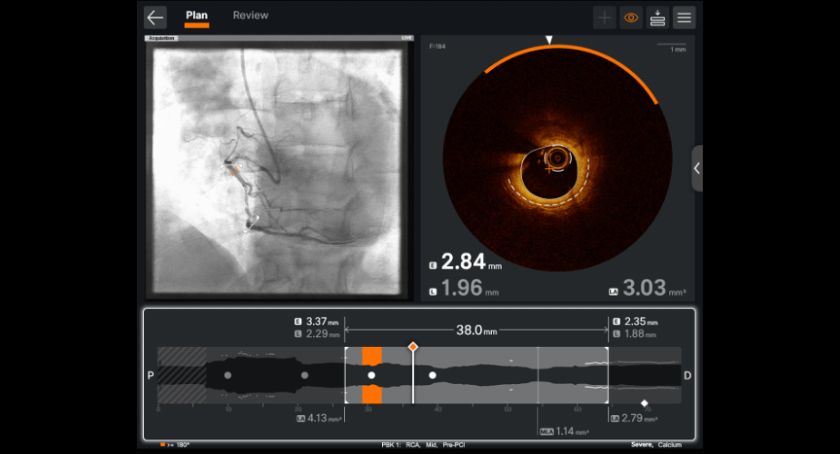840x454 pixels.
Task: Click the back arrow button
Action: (x=154, y=17)
